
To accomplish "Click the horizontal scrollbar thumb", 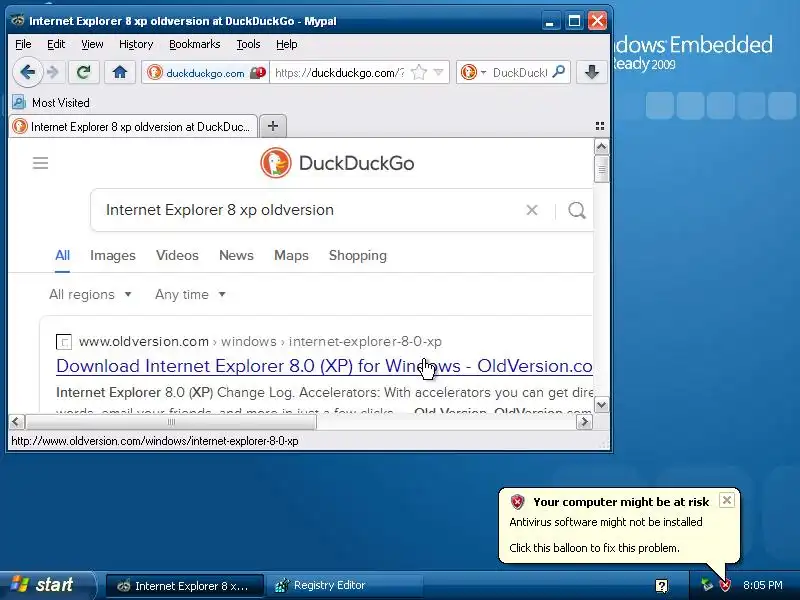I will coord(171,422).
